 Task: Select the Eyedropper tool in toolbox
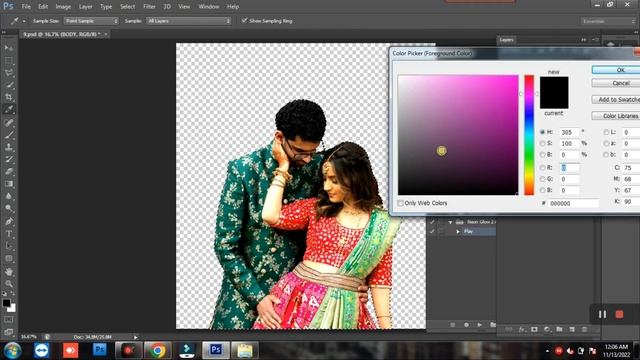(9, 109)
